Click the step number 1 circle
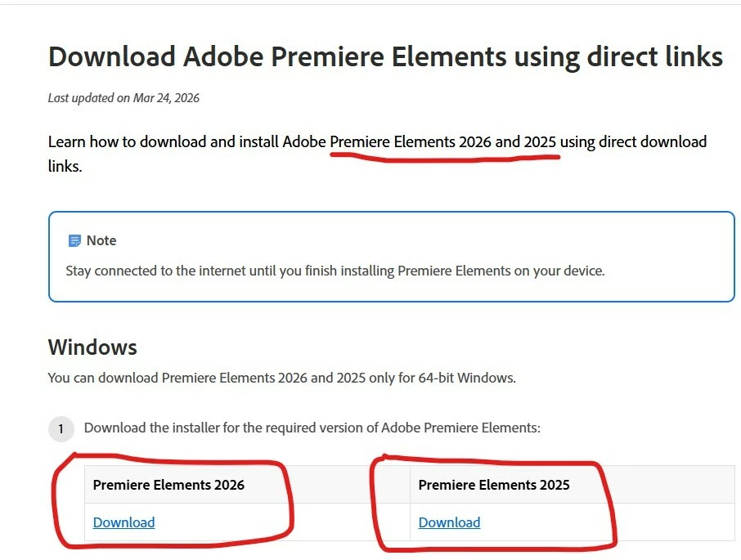Screen dimensions: 741x560 (x=61, y=428)
